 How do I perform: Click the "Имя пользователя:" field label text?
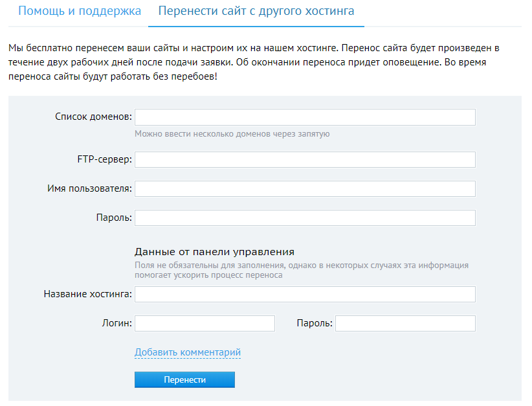pos(89,188)
